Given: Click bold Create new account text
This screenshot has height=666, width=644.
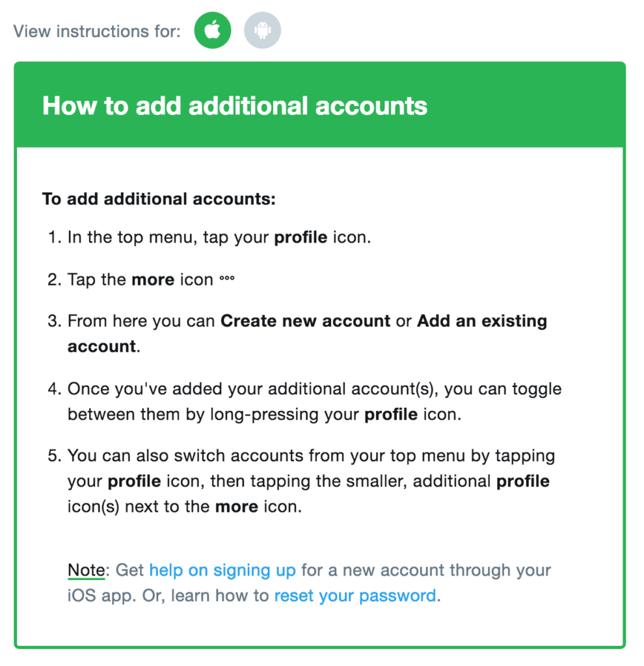Looking at the screenshot, I should (x=306, y=321).
